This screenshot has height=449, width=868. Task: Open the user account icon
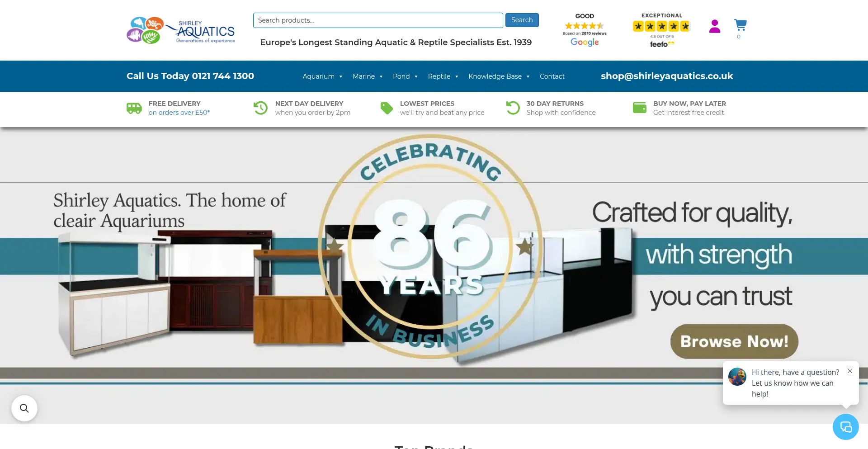point(715,26)
